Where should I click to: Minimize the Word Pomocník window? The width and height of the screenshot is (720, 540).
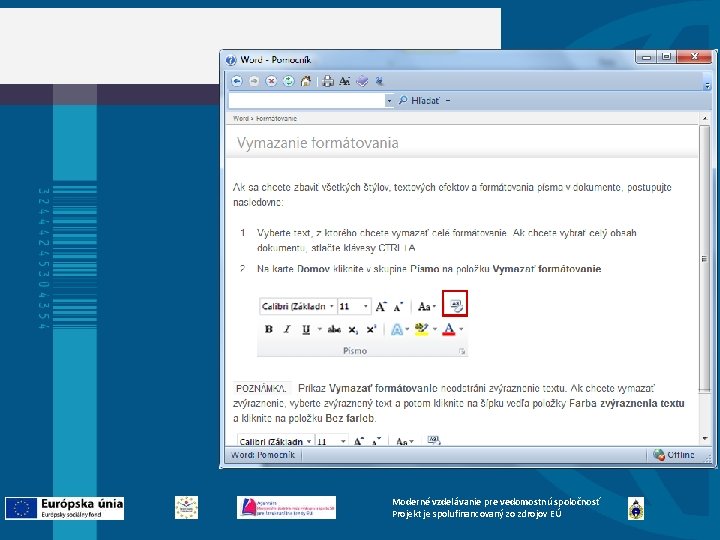647,57
